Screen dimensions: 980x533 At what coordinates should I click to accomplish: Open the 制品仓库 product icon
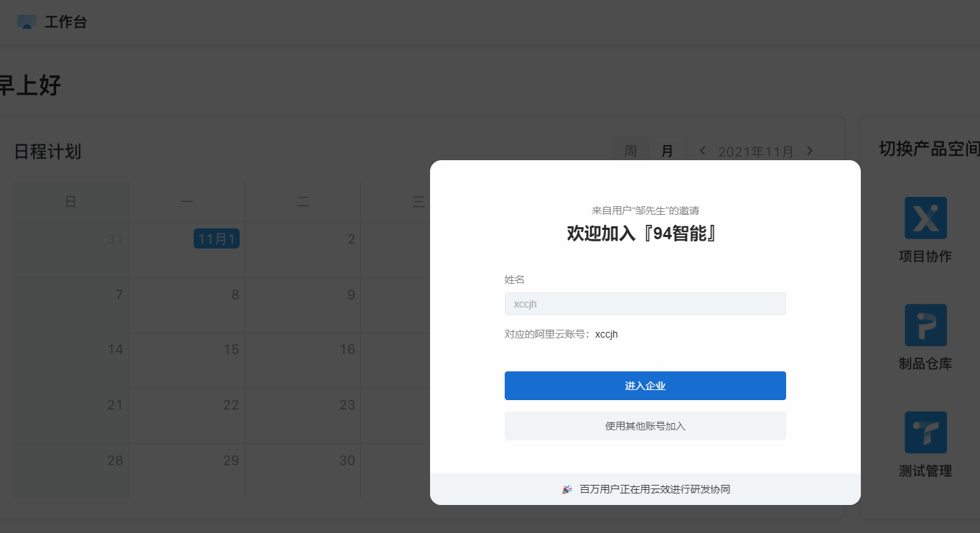925,325
